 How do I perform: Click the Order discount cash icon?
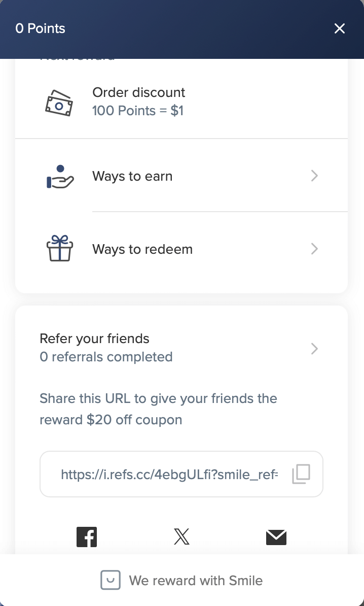pos(59,103)
